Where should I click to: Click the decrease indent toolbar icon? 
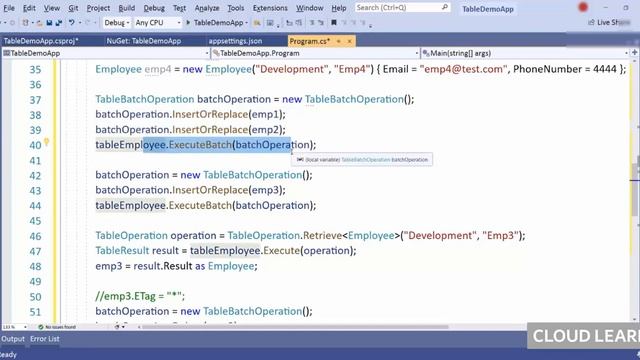pos(289,23)
